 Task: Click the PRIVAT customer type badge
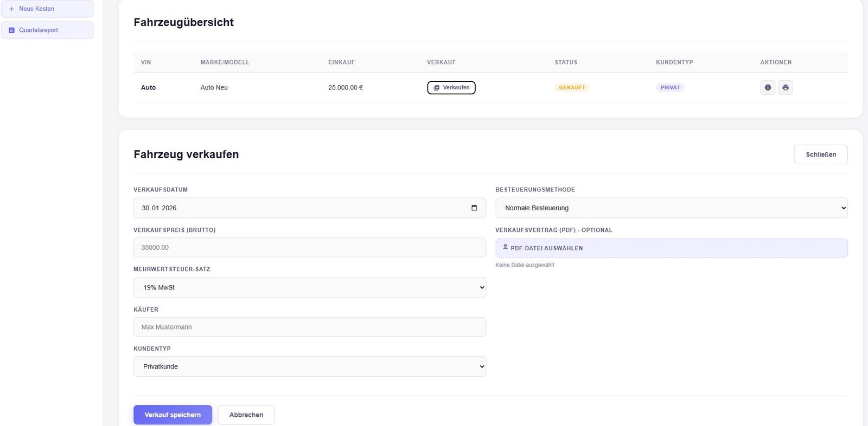pos(670,88)
